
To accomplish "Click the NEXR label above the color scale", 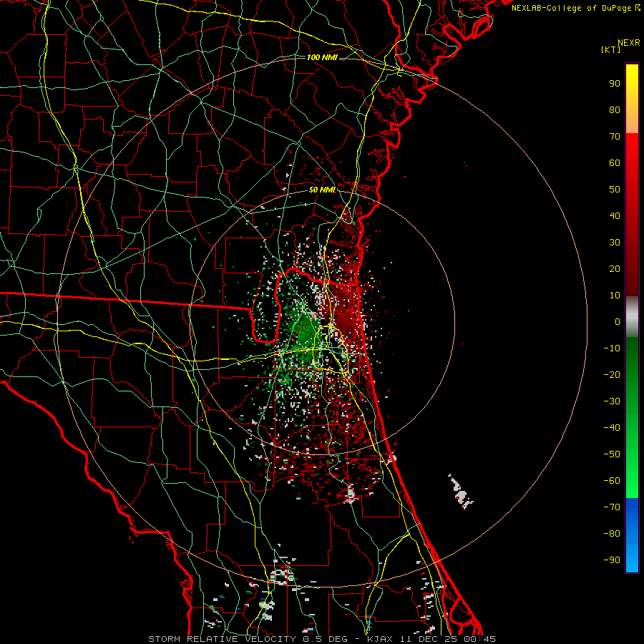I will point(629,43).
